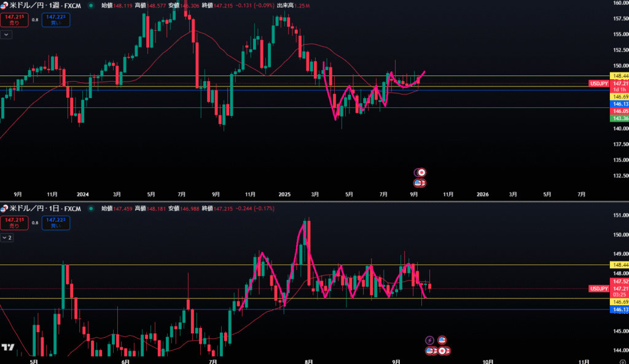The image size is (629, 364).
Task: Click the red USDJPY label on daily price axis
Action: click(599, 288)
